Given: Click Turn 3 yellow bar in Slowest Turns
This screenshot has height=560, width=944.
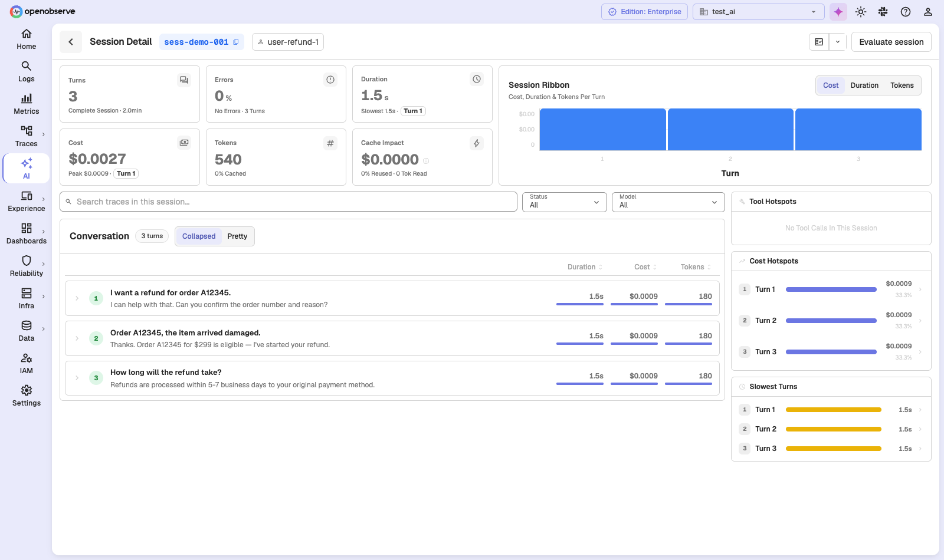Looking at the screenshot, I should (834, 449).
